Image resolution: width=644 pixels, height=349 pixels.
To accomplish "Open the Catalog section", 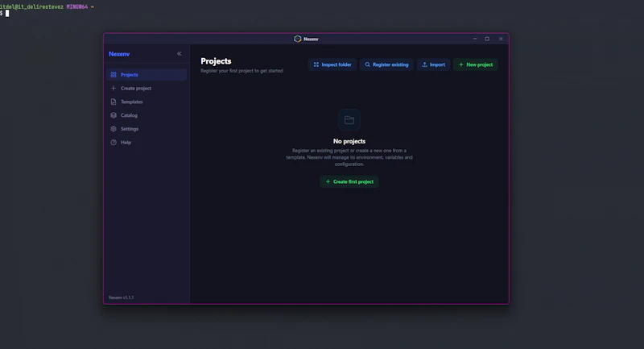I will [147, 115].
